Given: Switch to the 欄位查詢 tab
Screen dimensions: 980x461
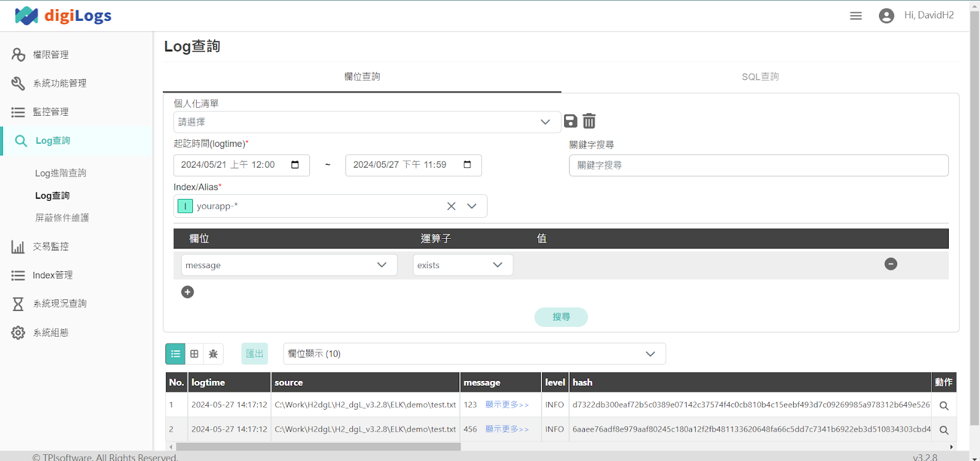Looking at the screenshot, I should pos(362,77).
